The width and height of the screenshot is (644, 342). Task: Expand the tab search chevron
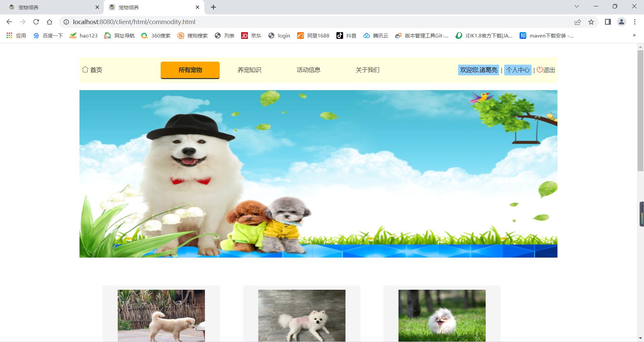(577, 6)
